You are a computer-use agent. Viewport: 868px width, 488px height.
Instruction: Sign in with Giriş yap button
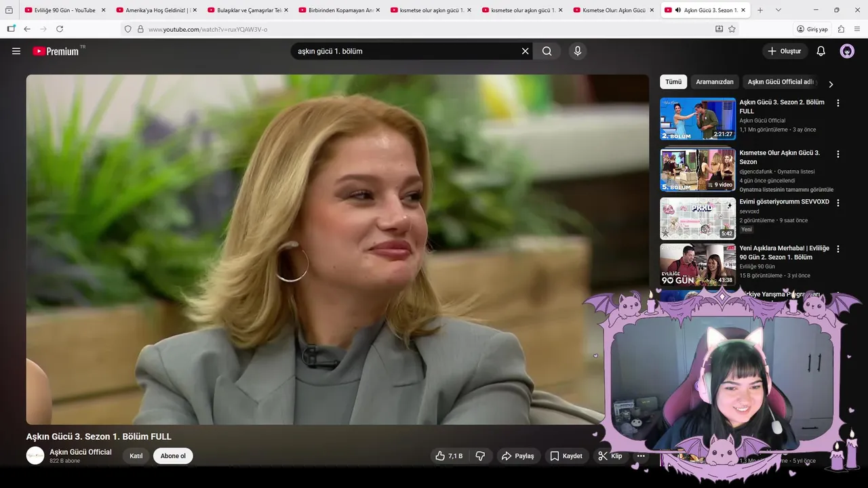pos(812,29)
